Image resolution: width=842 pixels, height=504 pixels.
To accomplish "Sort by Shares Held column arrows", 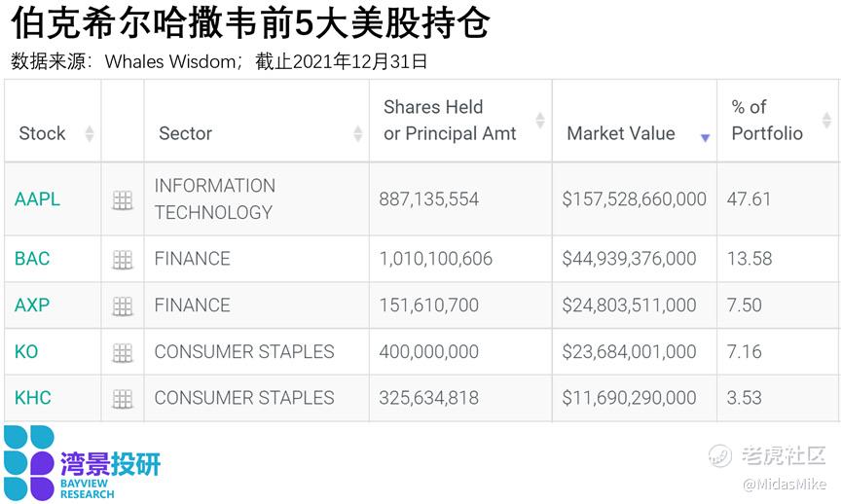I will coord(540,121).
